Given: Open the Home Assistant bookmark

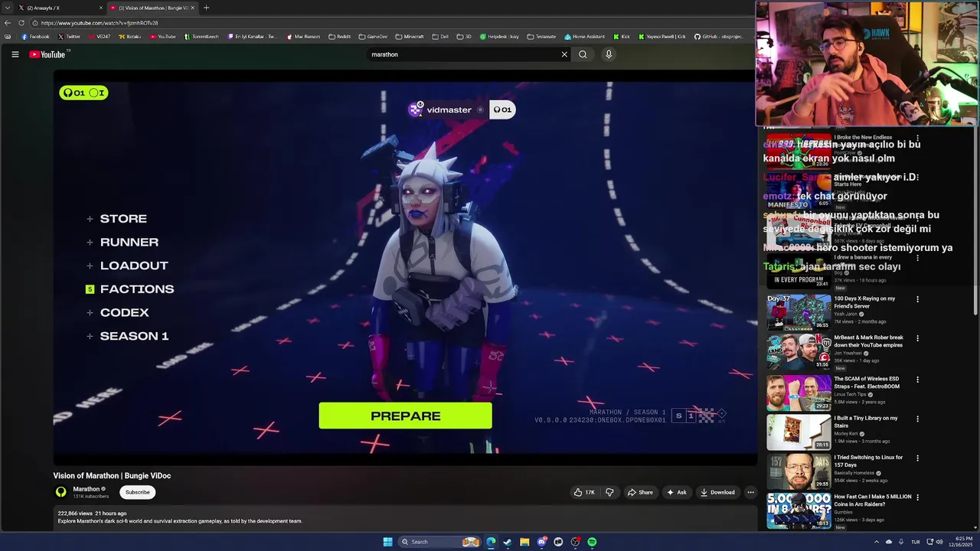Looking at the screenshot, I should pyautogui.click(x=584, y=37).
